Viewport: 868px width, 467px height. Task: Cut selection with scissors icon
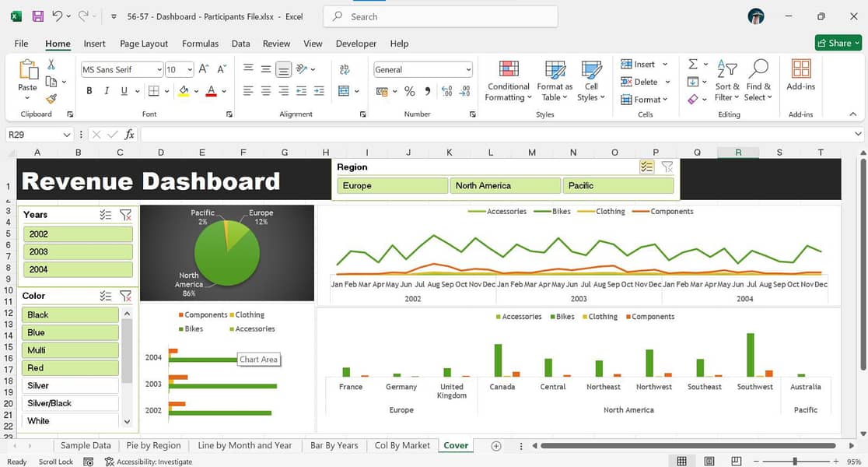tap(51, 65)
